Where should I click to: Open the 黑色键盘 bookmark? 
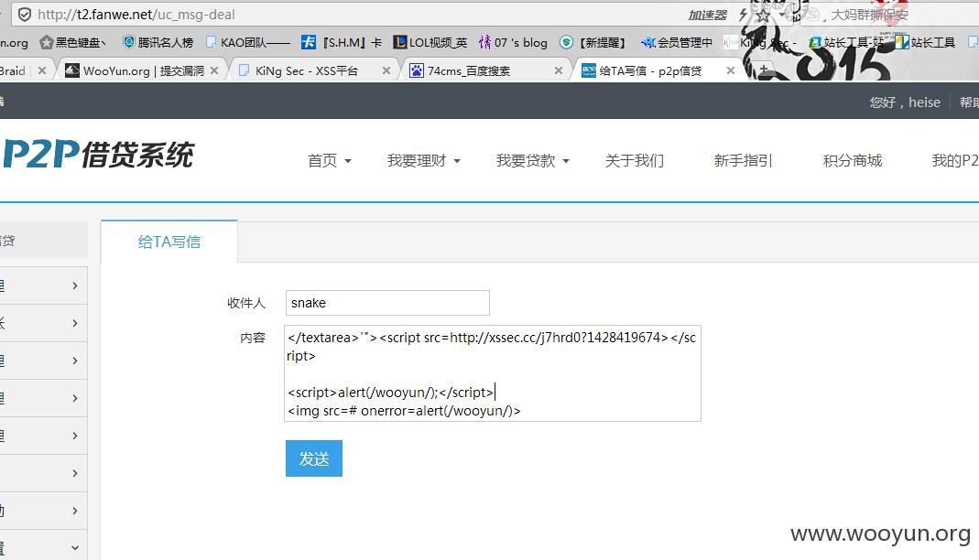[x=71, y=42]
